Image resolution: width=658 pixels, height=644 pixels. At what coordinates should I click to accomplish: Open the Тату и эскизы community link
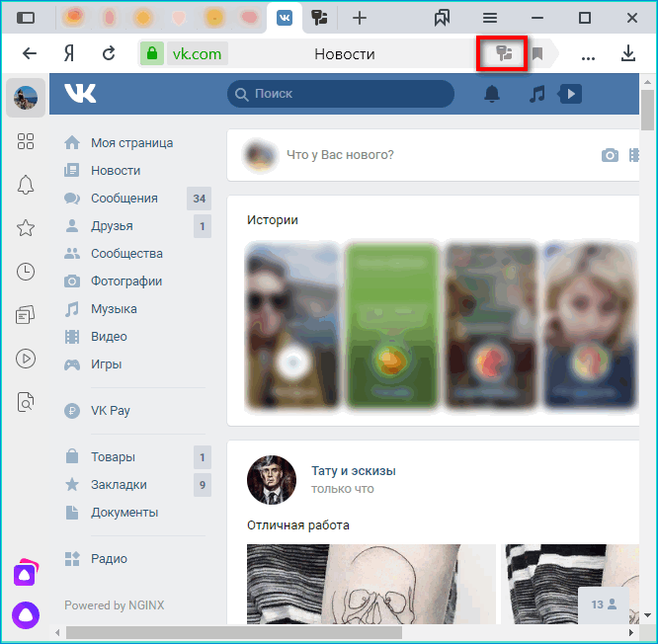pos(353,471)
